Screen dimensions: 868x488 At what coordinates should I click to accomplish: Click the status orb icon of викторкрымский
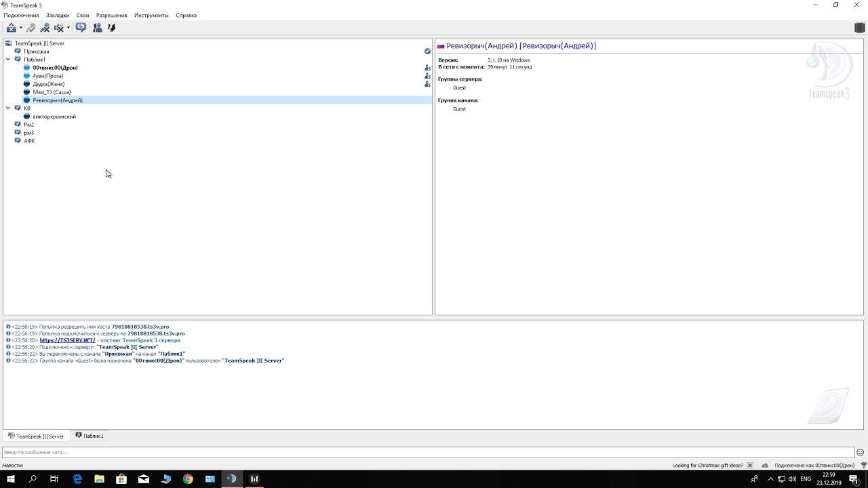27,117
